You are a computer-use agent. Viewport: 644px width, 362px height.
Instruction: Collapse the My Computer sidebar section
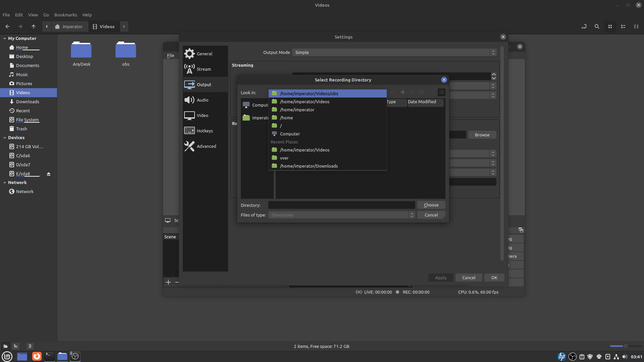tap(5, 39)
